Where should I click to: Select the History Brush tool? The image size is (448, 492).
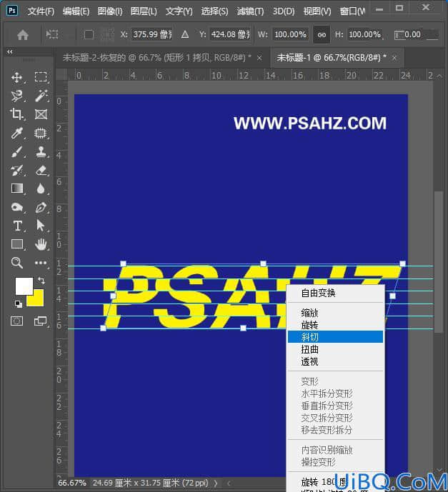(x=16, y=171)
